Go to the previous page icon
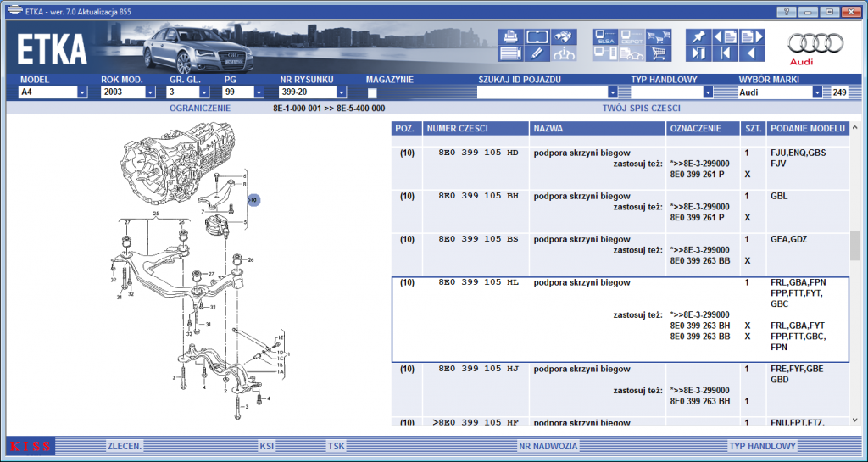 pyautogui.click(x=726, y=37)
